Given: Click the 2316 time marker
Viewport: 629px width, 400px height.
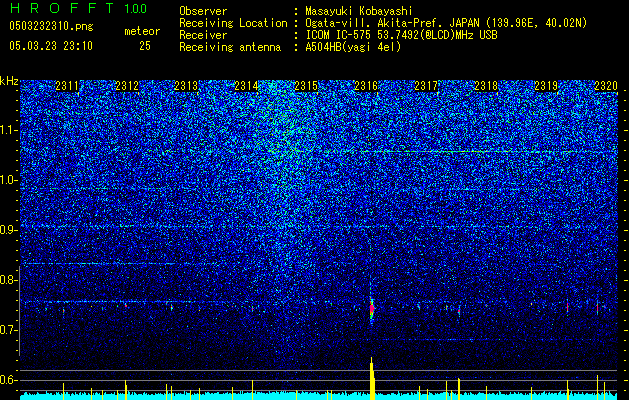Looking at the screenshot, I should pyautogui.click(x=366, y=86).
